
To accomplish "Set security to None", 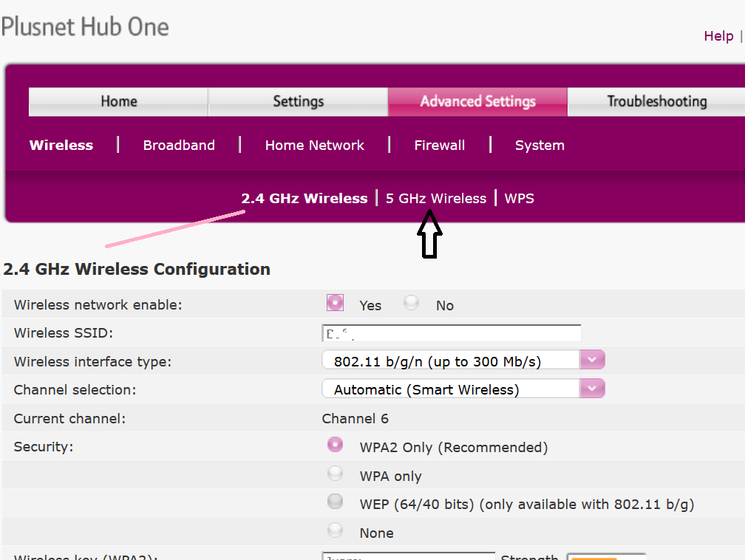I will [336, 530].
